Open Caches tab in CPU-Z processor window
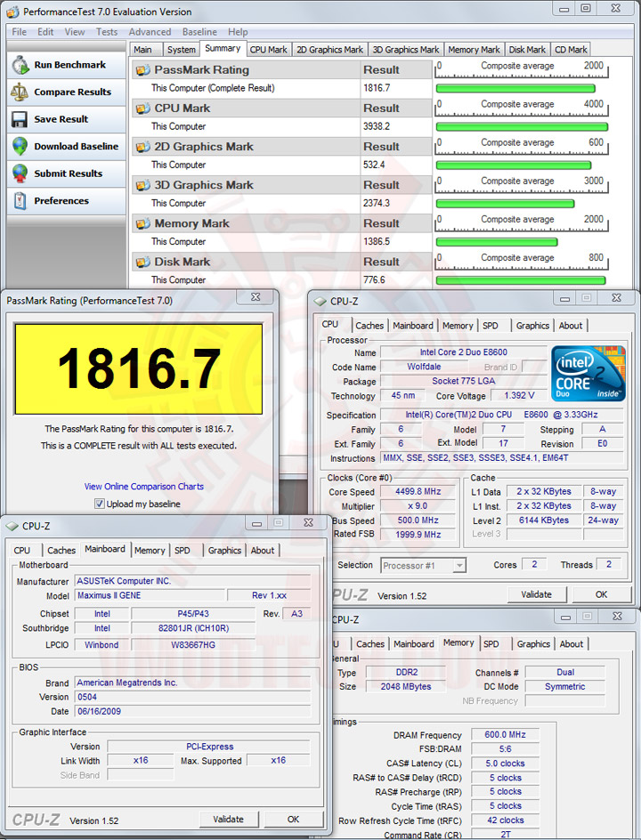The width and height of the screenshot is (641, 840). [x=369, y=326]
